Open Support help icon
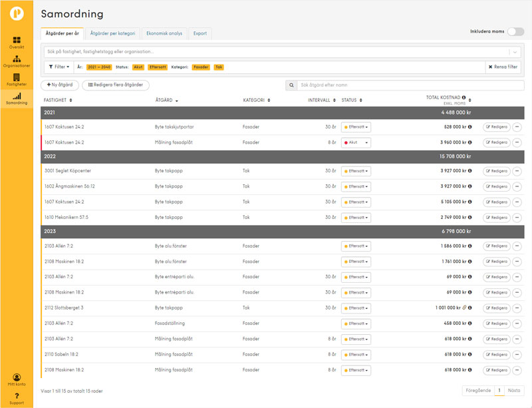The image size is (532, 408). pyautogui.click(x=17, y=398)
